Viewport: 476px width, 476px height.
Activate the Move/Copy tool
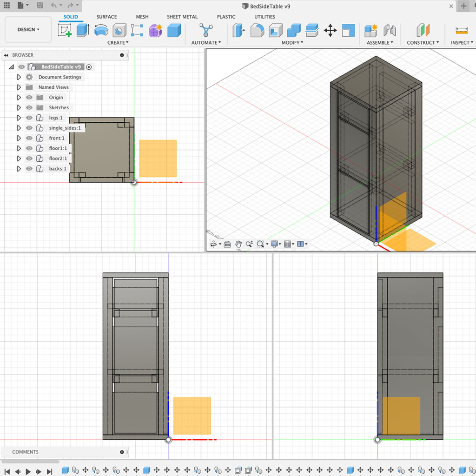click(x=330, y=31)
